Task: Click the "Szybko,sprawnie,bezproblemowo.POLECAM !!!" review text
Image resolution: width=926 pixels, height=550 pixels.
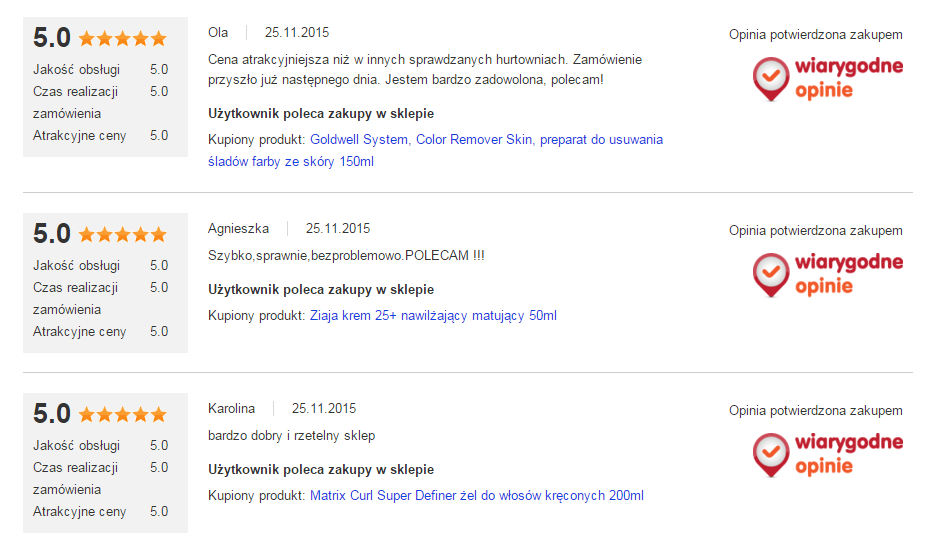Action: tap(346, 256)
